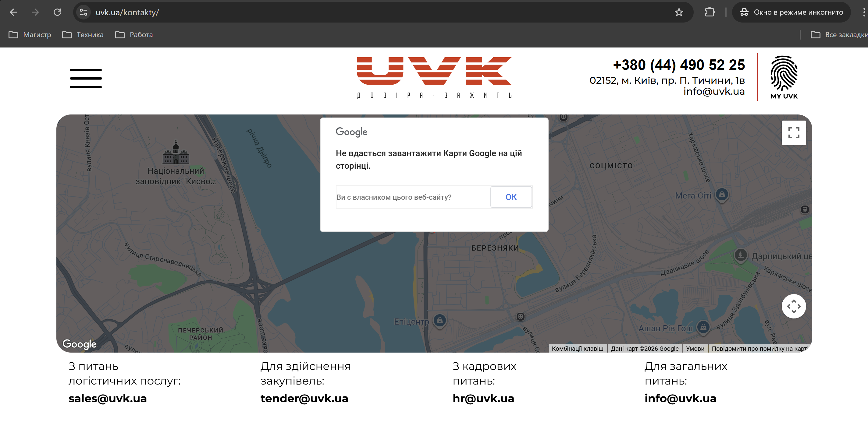Viewport: 868px width, 436px height.
Task: Click the sales@uvk.ua email link
Action: 108,398
